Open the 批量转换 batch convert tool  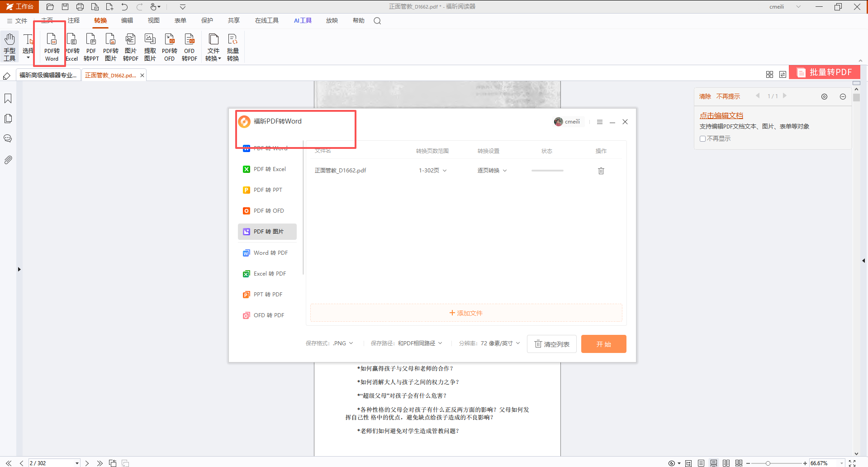(233, 47)
